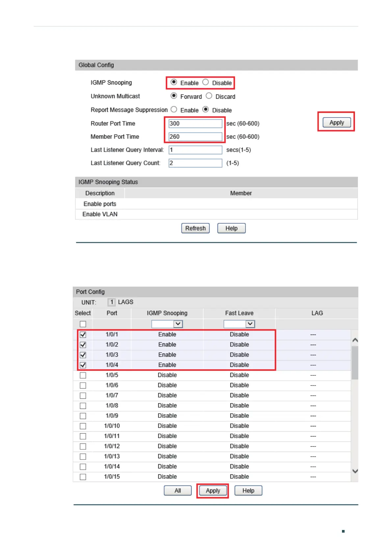392x554 pixels.
Task: Apply the Port Config changes
Action: click(213, 491)
